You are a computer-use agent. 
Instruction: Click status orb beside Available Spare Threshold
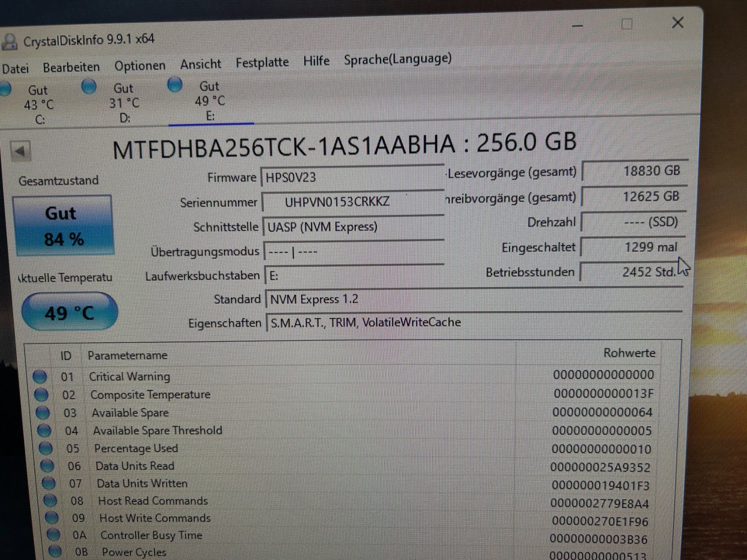44,431
